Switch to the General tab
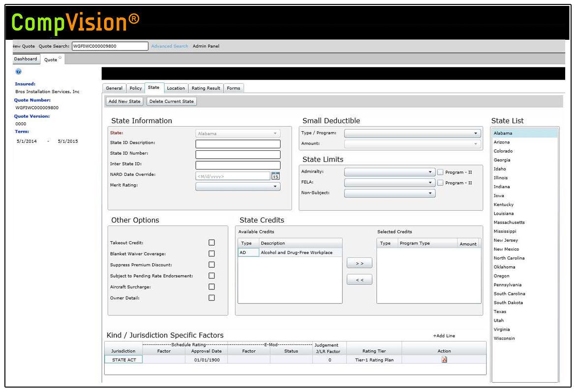Viewport: 577px width, 392px height. click(114, 88)
